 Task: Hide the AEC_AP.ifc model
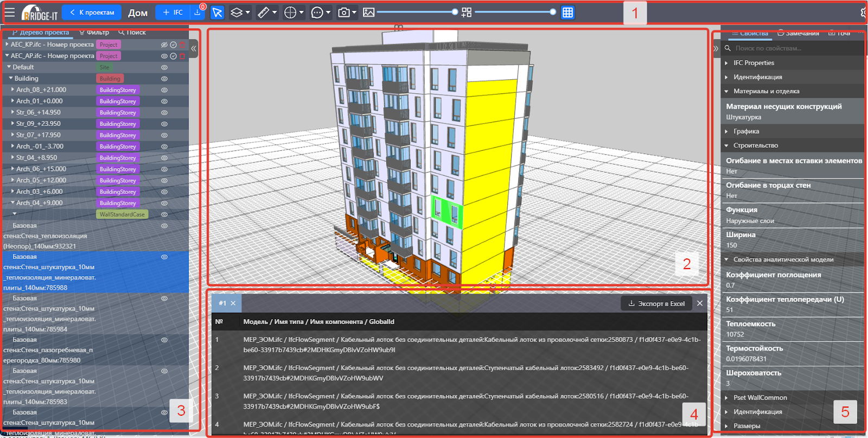pos(164,56)
